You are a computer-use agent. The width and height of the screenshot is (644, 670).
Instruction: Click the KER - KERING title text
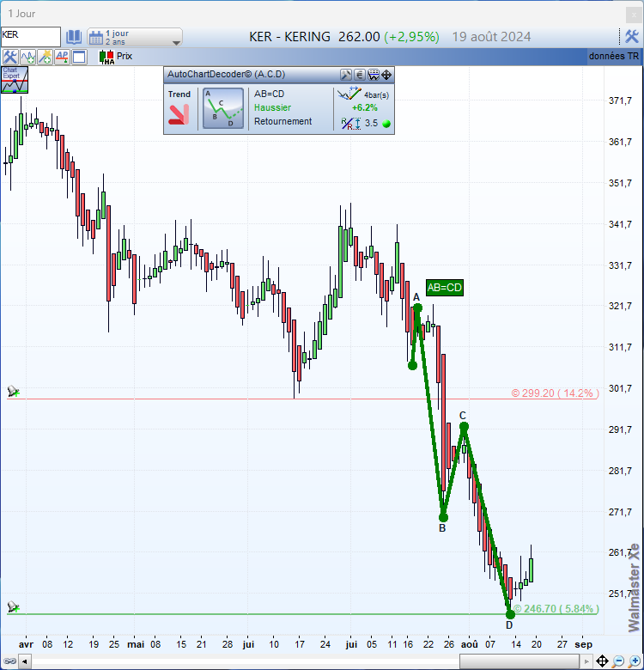point(289,37)
